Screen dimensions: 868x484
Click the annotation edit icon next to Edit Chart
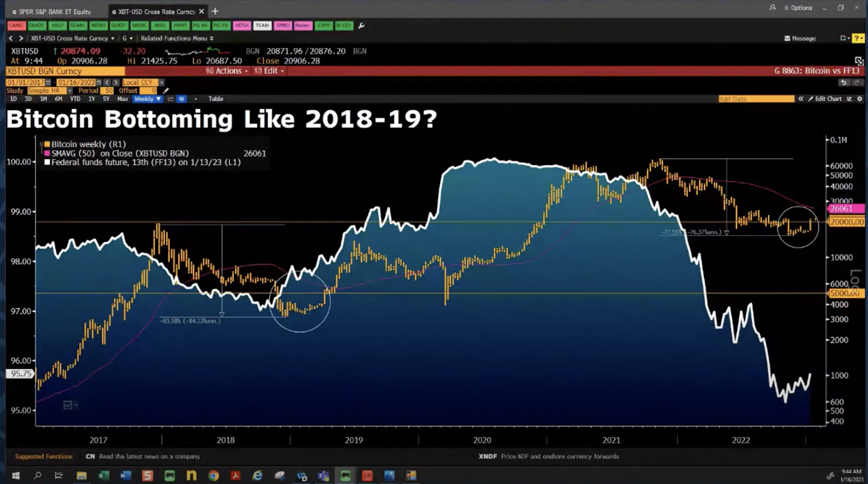[x=849, y=99]
